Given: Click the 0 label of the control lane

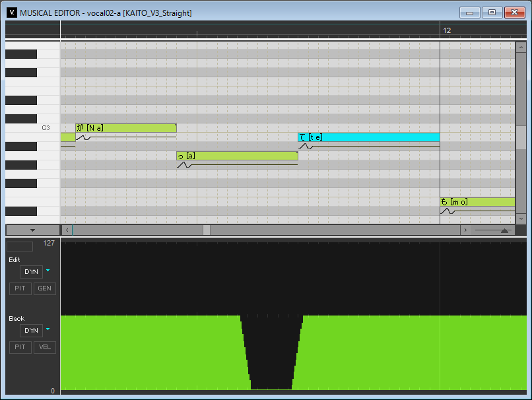Looking at the screenshot, I should pos(53,391).
